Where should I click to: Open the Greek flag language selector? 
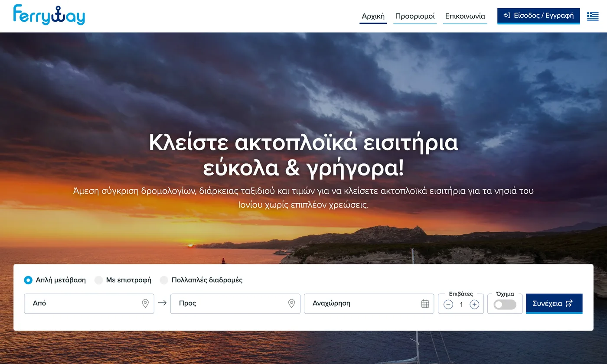[x=593, y=16]
